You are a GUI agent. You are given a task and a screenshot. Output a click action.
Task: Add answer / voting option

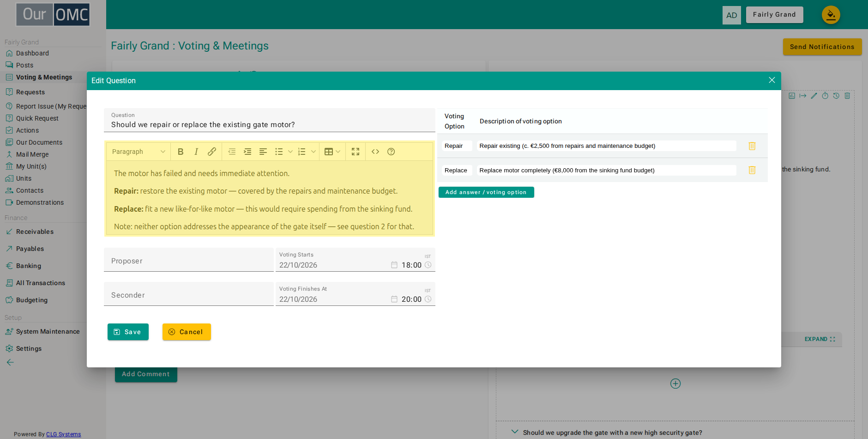coord(486,192)
